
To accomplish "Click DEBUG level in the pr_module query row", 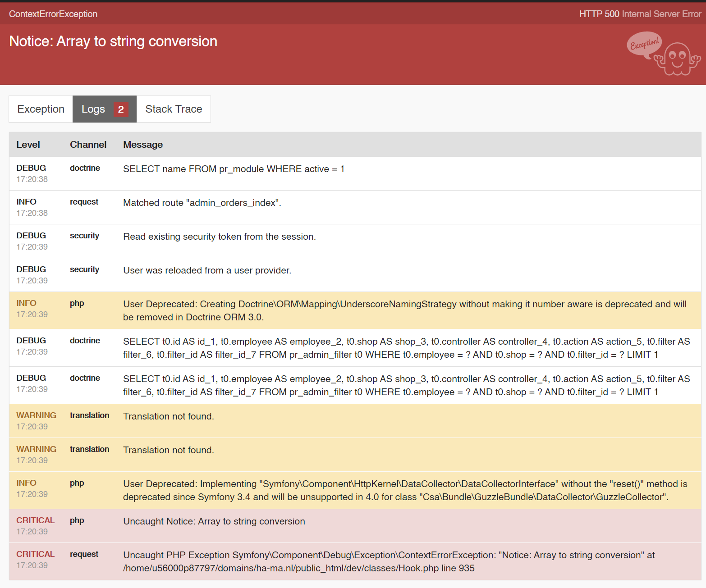I will 32,168.
